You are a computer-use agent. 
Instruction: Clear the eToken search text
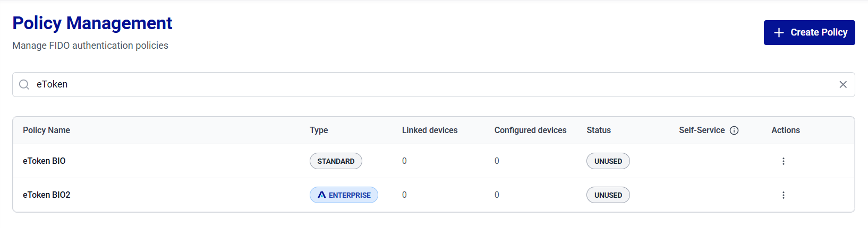[x=843, y=84]
